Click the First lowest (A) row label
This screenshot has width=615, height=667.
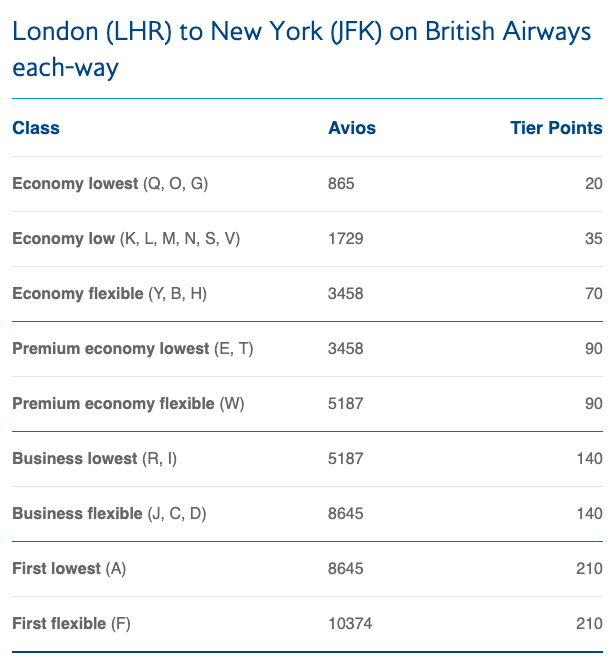(69, 569)
